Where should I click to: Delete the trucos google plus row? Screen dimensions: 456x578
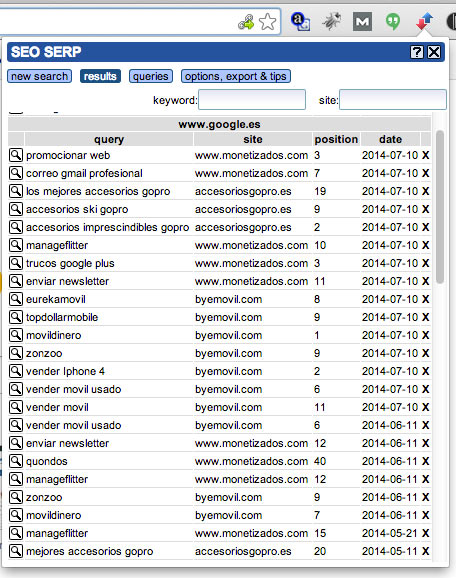click(425, 263)
